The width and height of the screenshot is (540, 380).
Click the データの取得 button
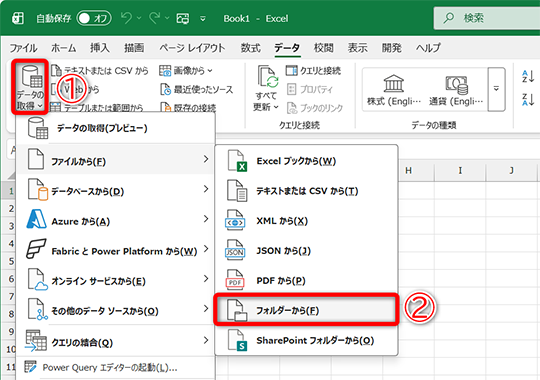[x=30, y=87]
